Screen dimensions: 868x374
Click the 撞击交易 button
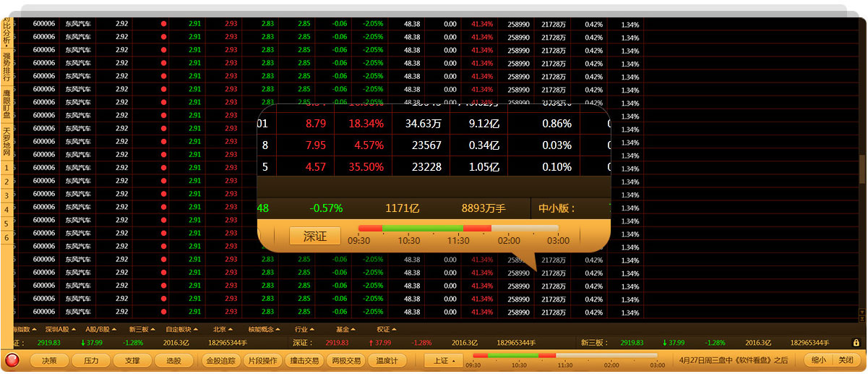tap(304, 360)
